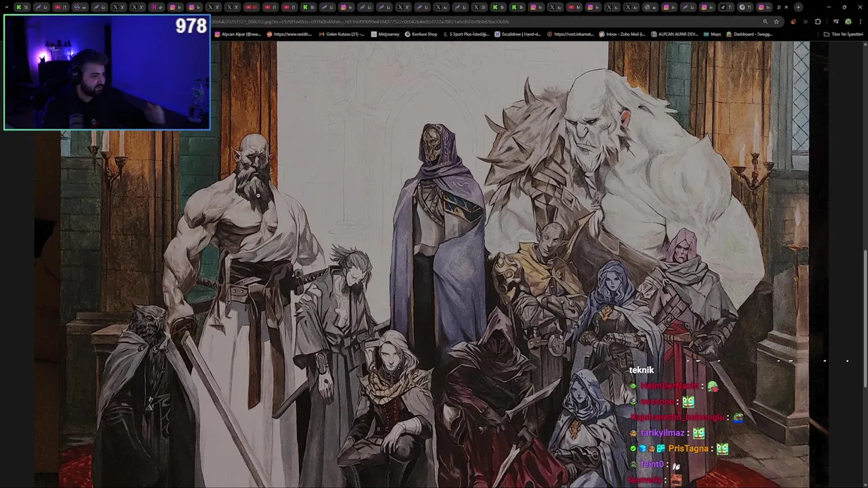Switch to the TikTok tab
The height and width of the screenshot is (488, 868).
click(x=726, y=7)
